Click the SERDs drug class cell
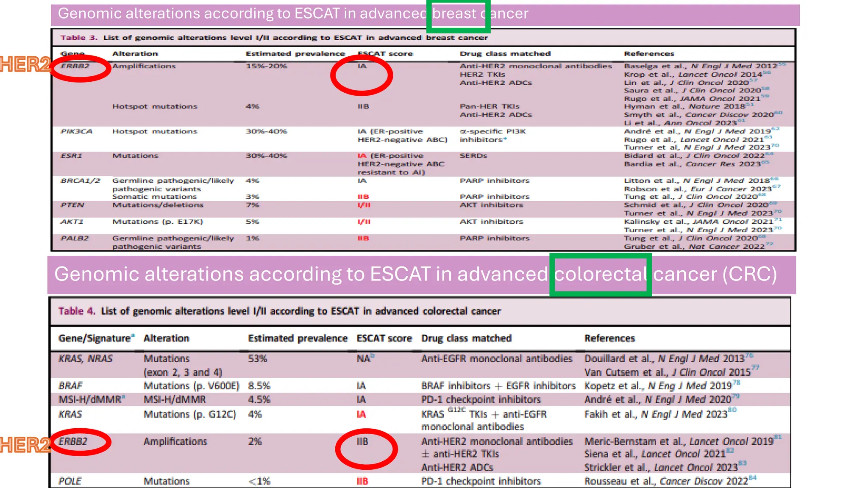The height and width of the screenshot is (488, 868). (x=473, y=156)
